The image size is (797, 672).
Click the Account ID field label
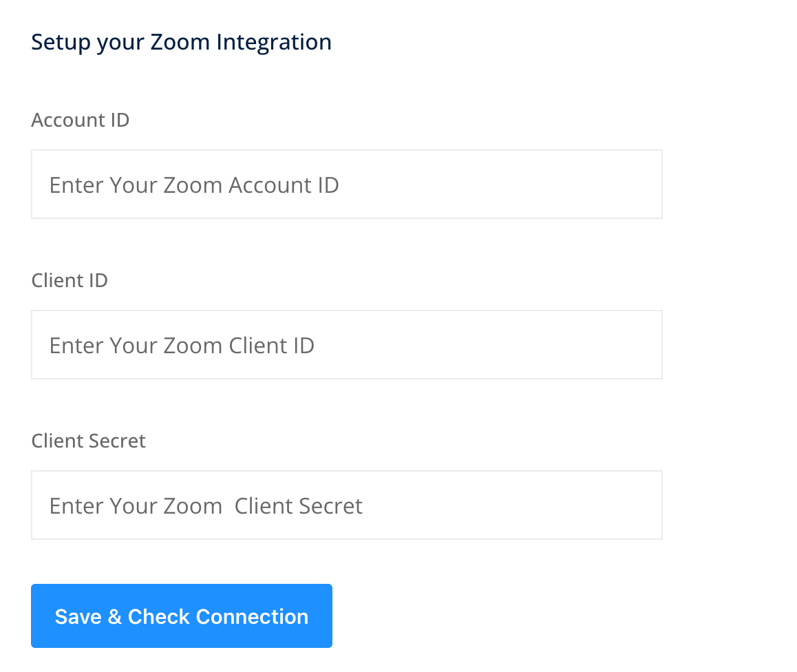[x=81, y=120]
